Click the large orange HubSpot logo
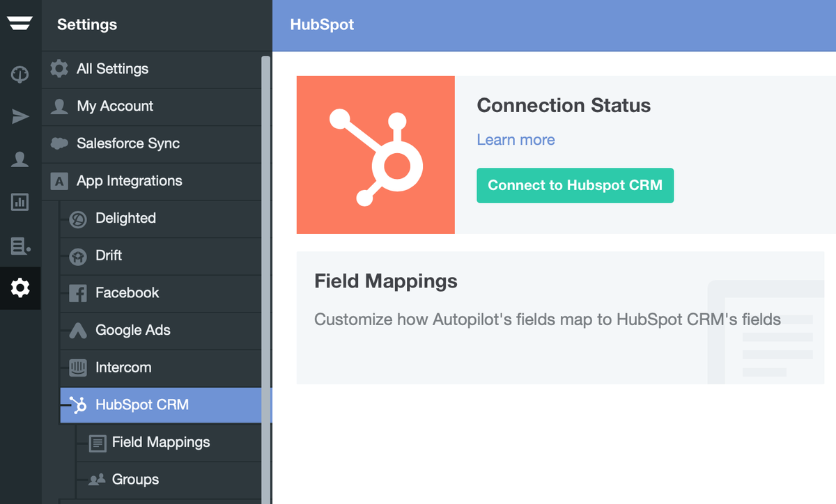The height and width of the screenshot is (504, 836). tap(376, 155)
